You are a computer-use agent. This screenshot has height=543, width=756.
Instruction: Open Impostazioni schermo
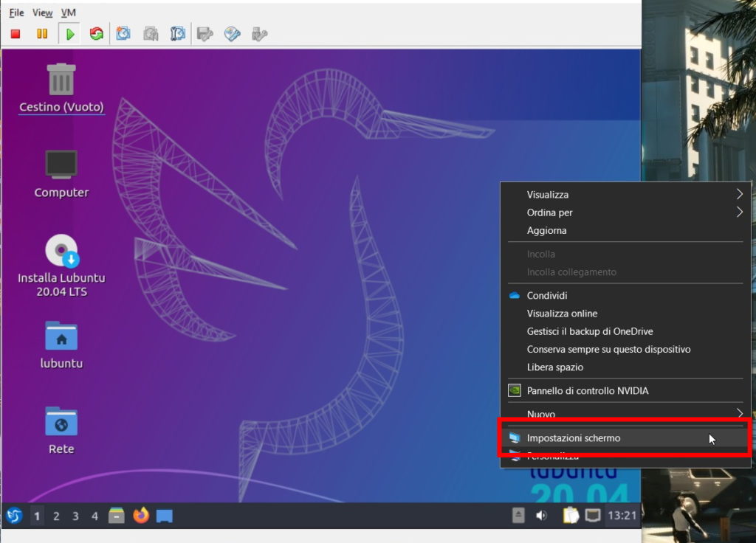pyautogui.click(x=625, y=438)
